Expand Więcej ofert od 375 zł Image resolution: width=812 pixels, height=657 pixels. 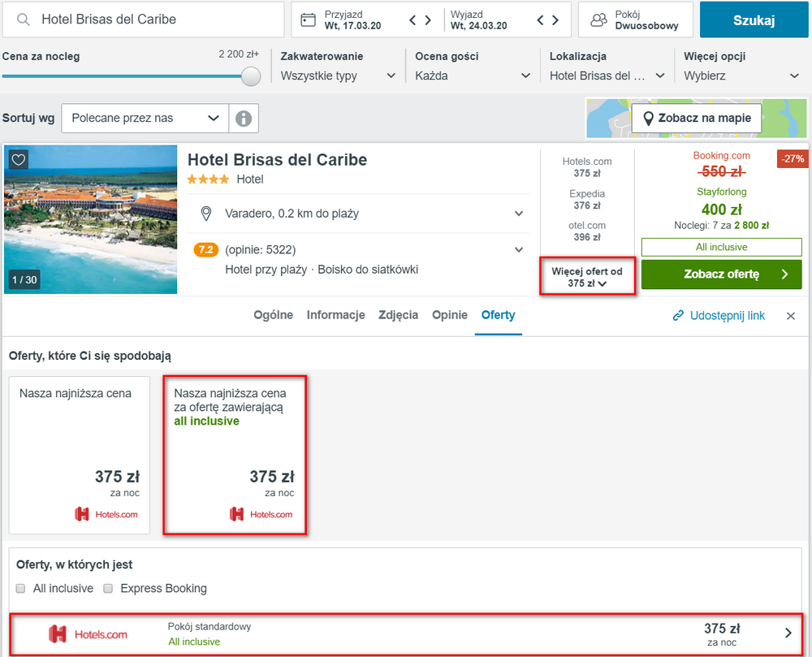pyautogui.click(x=587, y=277)
